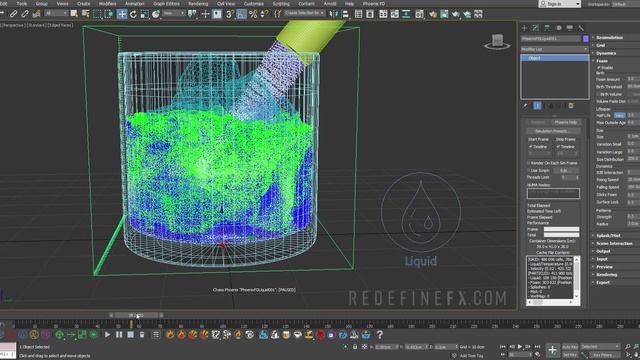Click Cache File Content vertical scrollbar
The width and height of the screenshot is (640, 360).
pos(576,278)
